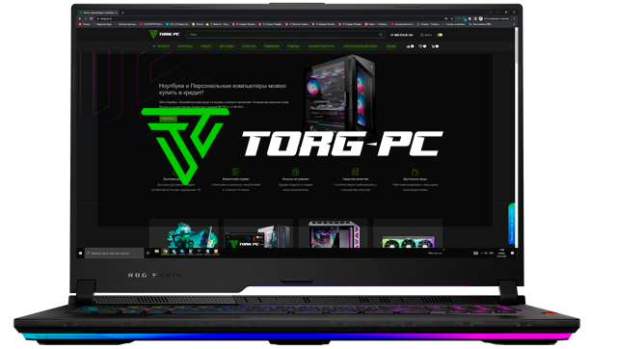Click the small Torg-PC logo in header

164,34
